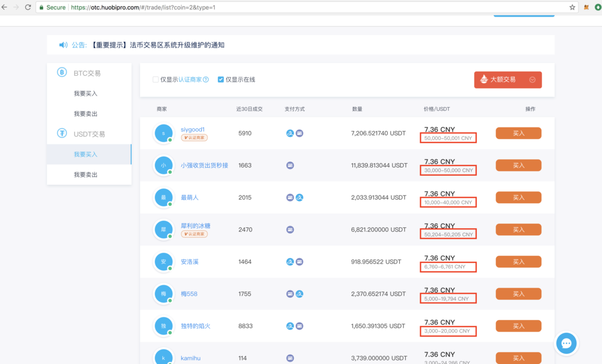
Task: Click the bank card payment icon for 小强收货出货秒接
Action: (290, 165)
